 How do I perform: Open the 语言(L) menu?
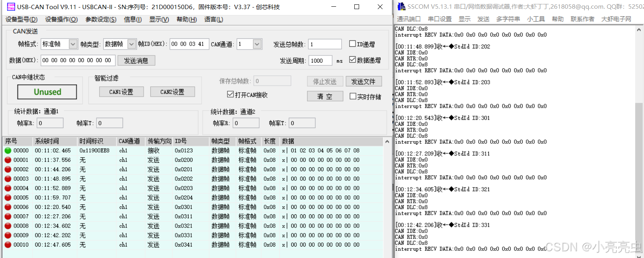coord(213,19)
